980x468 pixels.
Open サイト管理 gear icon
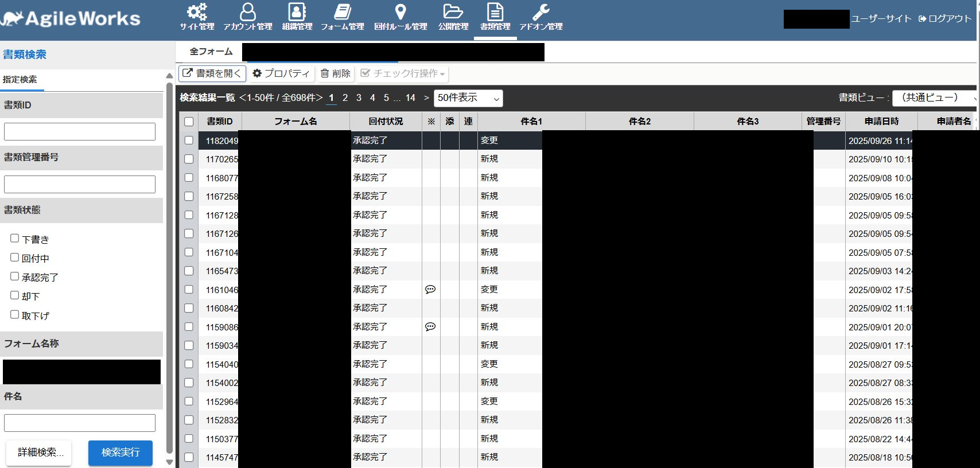pyautogui.click(x=197, y=11)
